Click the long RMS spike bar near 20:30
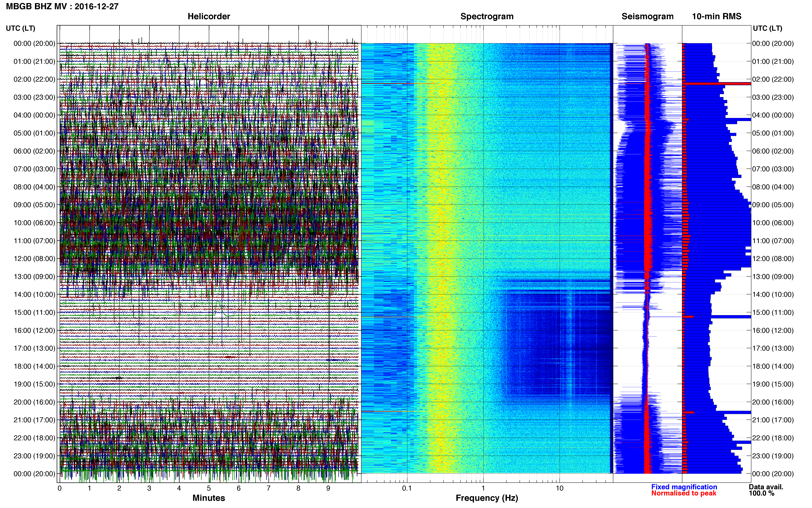Screen dimensions: 812x508 pyautogui.click(x=717, y=412)
